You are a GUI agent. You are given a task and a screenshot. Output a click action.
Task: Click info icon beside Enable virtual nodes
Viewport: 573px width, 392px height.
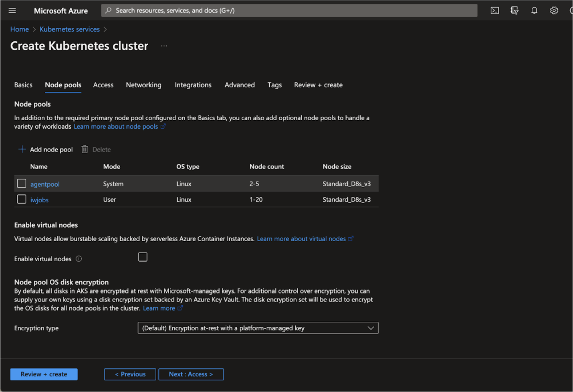tap(79, 259)
